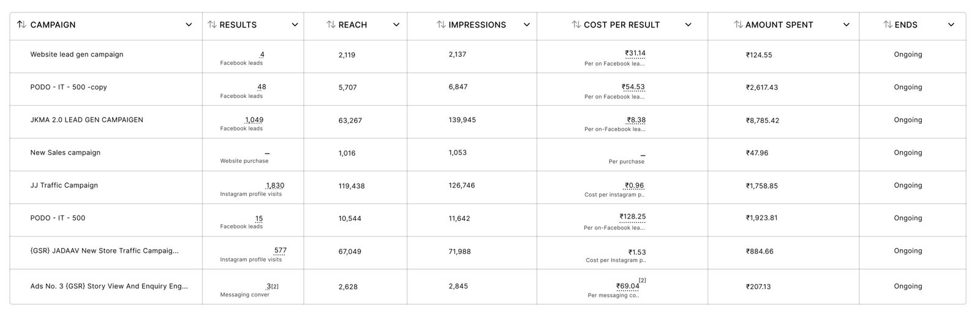Click the sort arrows icon beside CAMPAIGN
The width and height of the screenshot is (980, 314).
click(21, 24)
